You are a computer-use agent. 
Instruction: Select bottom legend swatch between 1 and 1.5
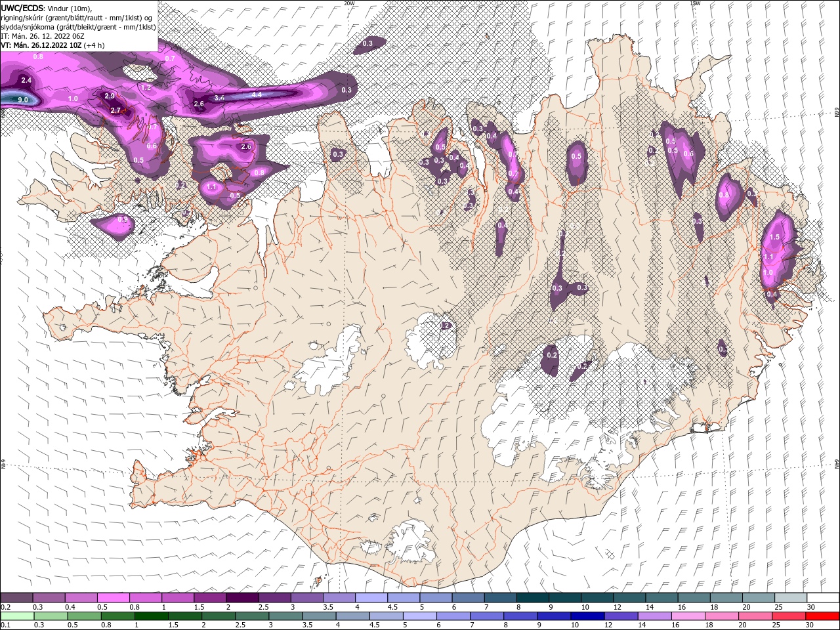coord(152,616)
